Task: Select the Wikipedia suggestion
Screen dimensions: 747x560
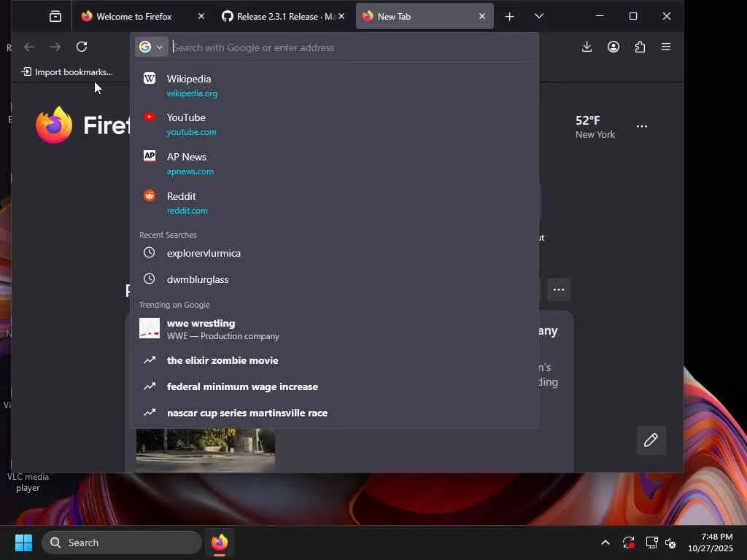Action: point(334,86)
